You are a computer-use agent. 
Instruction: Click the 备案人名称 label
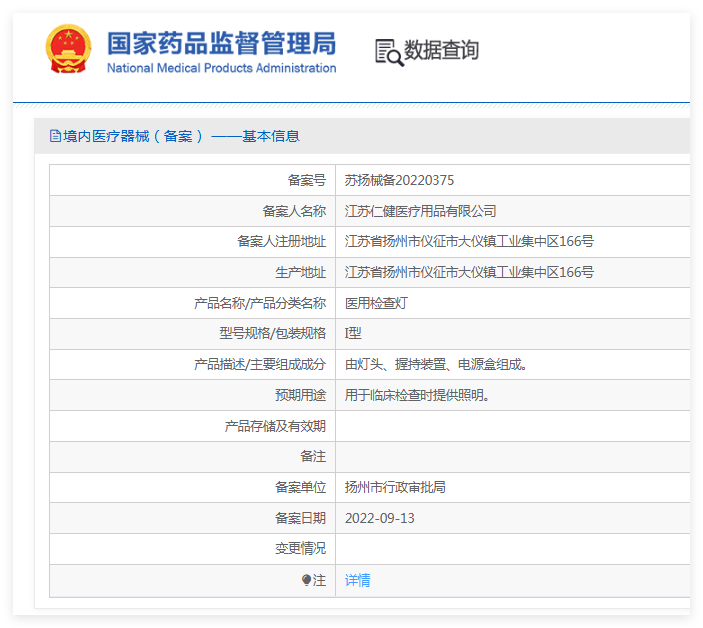294,211
